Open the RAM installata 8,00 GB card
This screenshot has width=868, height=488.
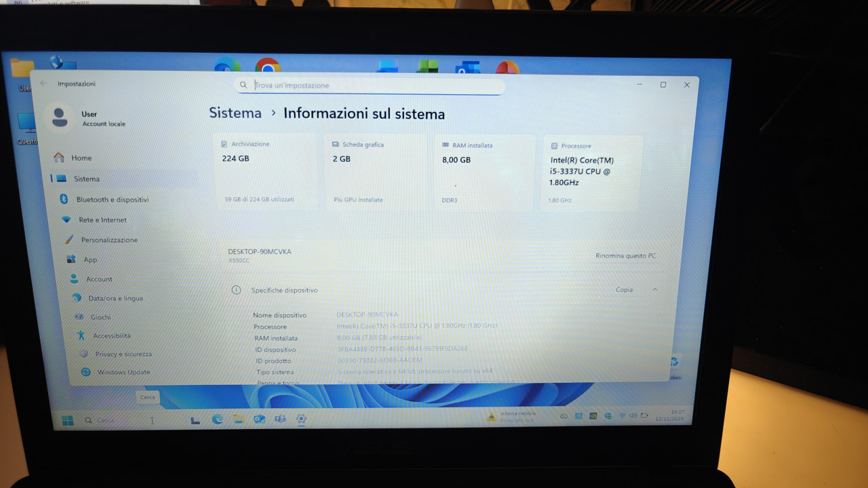coord(485,172)
